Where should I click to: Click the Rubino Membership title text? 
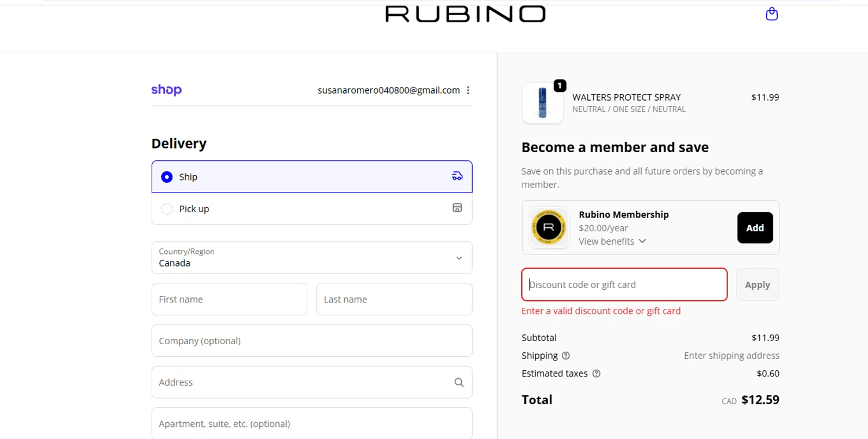click(x=624, y=215)
